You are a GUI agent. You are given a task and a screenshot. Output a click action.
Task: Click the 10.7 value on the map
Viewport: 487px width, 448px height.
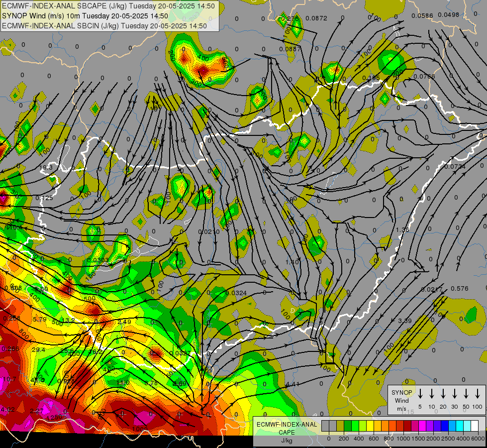pos(9,379)
